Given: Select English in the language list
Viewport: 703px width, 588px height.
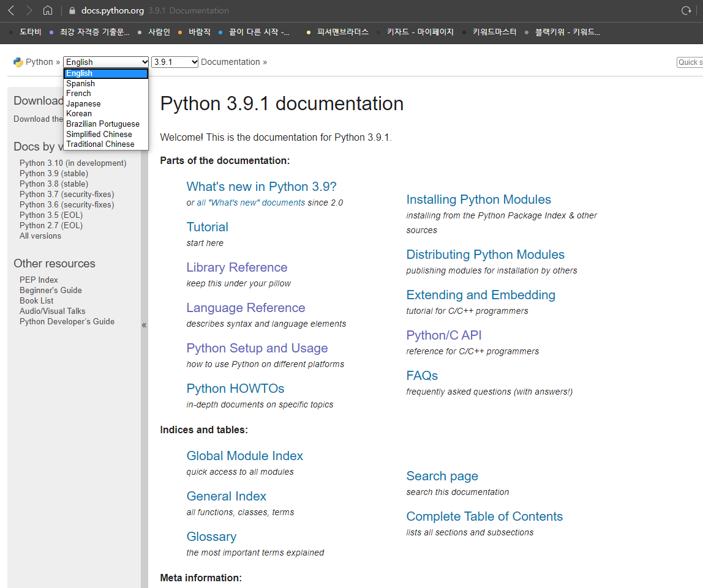Looking at the screenshot, I should pyautogui.click(x=106, y=73).
